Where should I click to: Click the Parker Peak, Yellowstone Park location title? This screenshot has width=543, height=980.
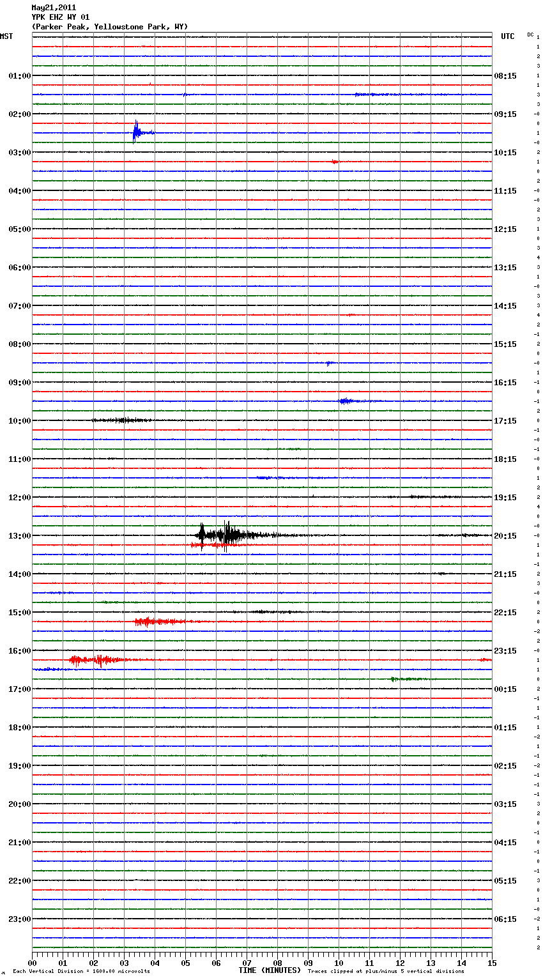[110, 27]
